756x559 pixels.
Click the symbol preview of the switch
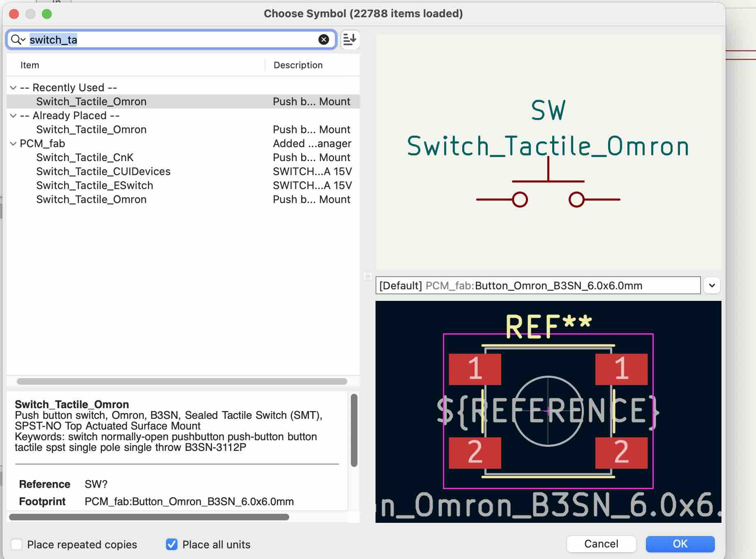tap(548, 152)
